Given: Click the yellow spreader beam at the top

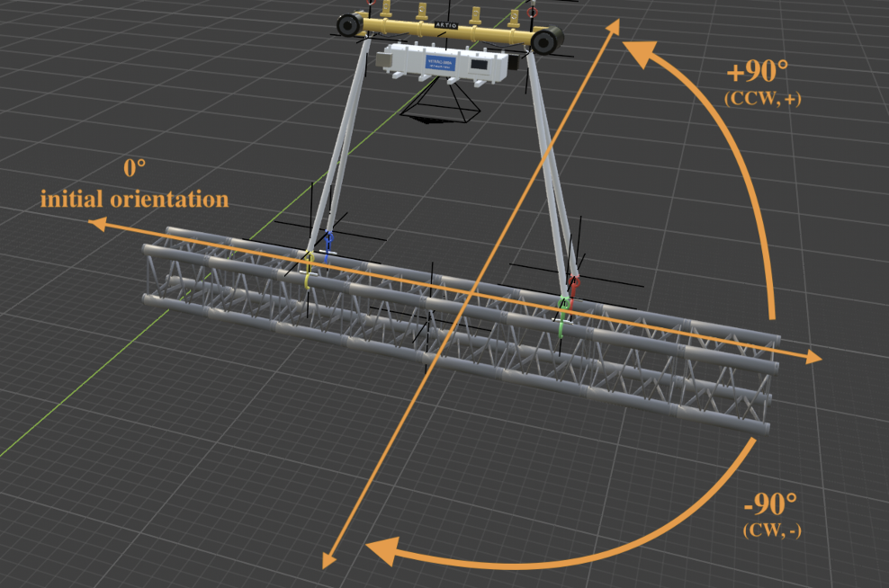Looking at the screenshot, I should pyautogui.click(x=448, y=31).
